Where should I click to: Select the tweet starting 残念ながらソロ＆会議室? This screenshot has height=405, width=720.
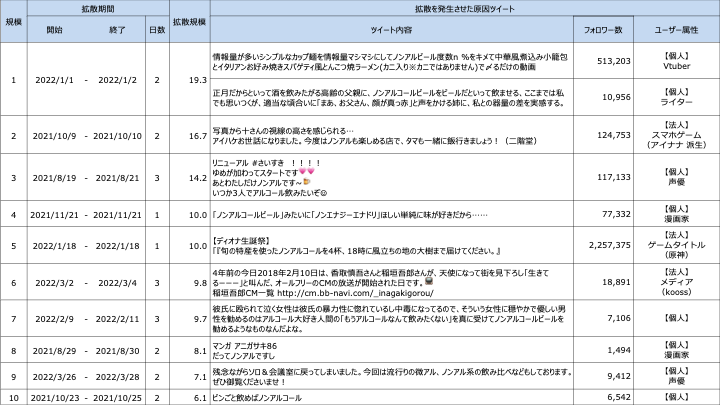click(392, 377)
